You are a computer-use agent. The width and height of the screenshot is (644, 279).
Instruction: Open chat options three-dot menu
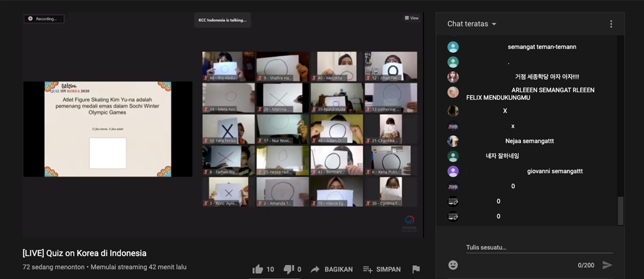click(611, 24)
